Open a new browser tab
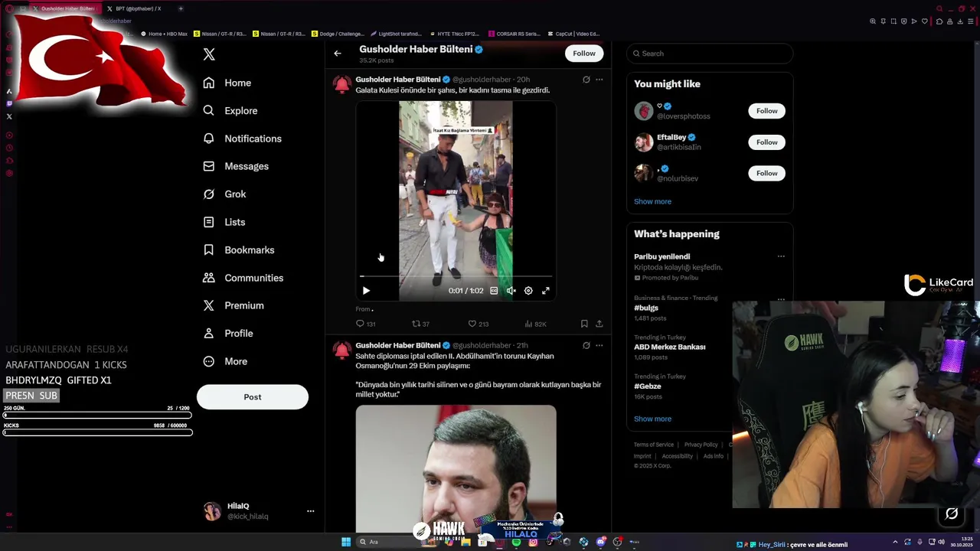 pyautogui.click(x=181, y=8)
